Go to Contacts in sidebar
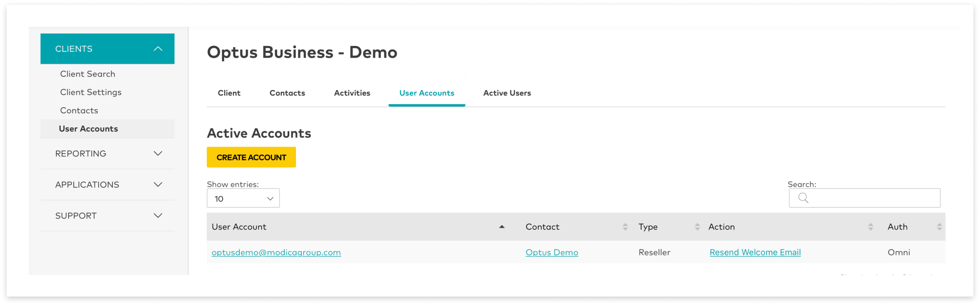This screenshot has height=305, width=980. (x=79, y=111)
